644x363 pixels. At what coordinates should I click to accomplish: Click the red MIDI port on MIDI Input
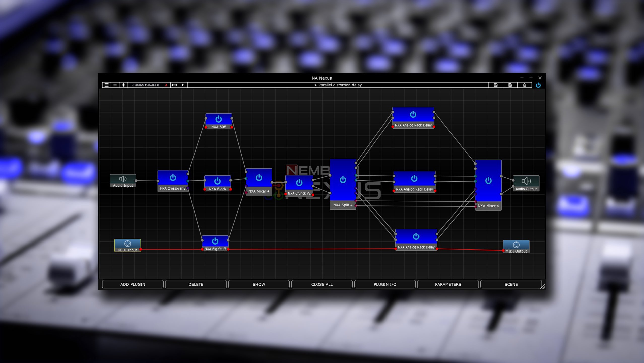(x=141, y=249)
